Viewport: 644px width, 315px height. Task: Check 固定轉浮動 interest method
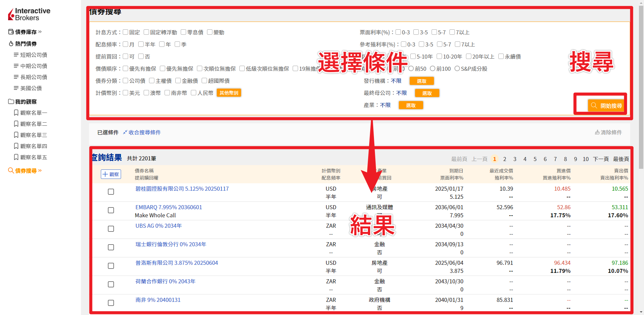[x=146, y=32]
